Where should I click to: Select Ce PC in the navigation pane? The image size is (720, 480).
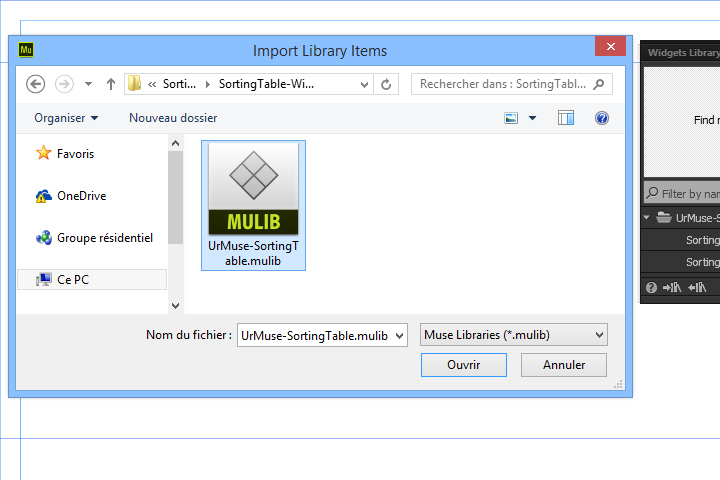pyautogui.click(x=92, y=279)
